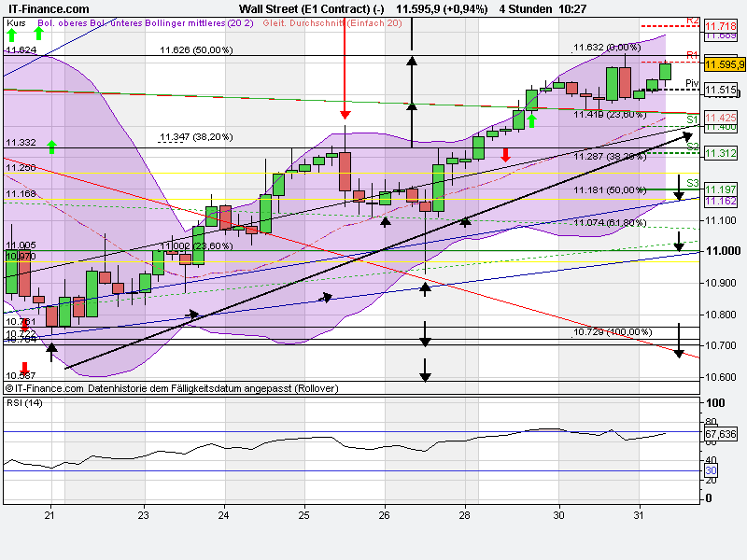The width and height of the screenshot is (747, 560).
Task: Open the Piv 11.515 pivot label
Action: [x=720, y=91]
